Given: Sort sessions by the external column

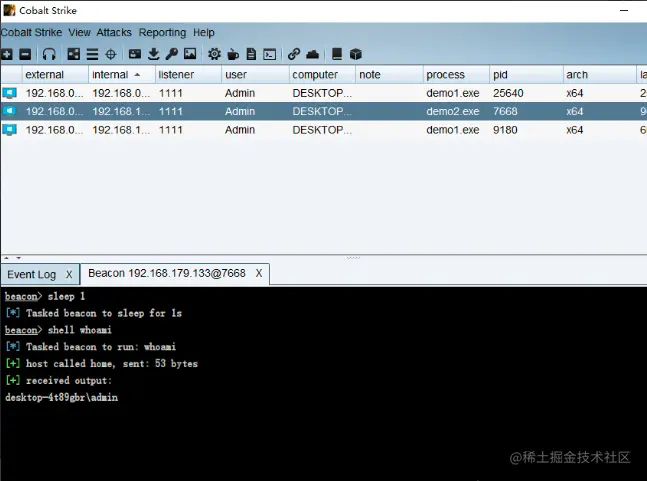Looking at the screenshot, I should (x=55, y=75).
